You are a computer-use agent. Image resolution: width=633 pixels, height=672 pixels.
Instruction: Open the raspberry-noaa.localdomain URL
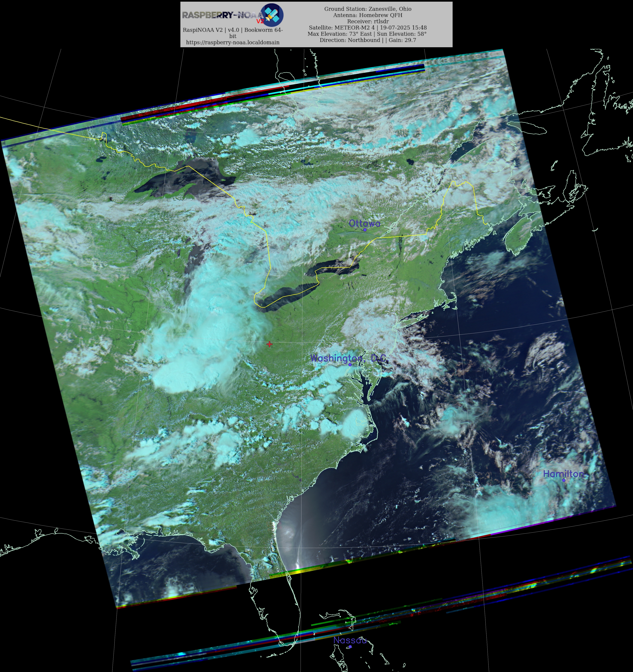(x=233, y=42)
